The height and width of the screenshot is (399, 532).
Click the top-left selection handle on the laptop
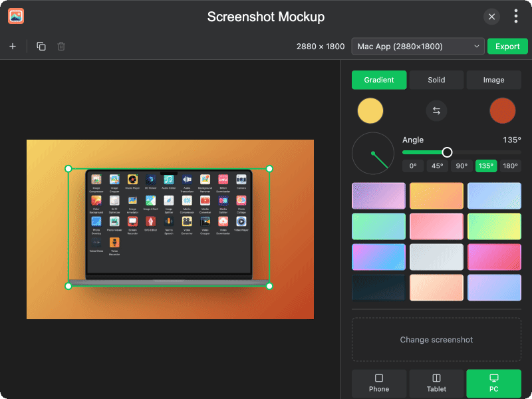tap(68, 169)
